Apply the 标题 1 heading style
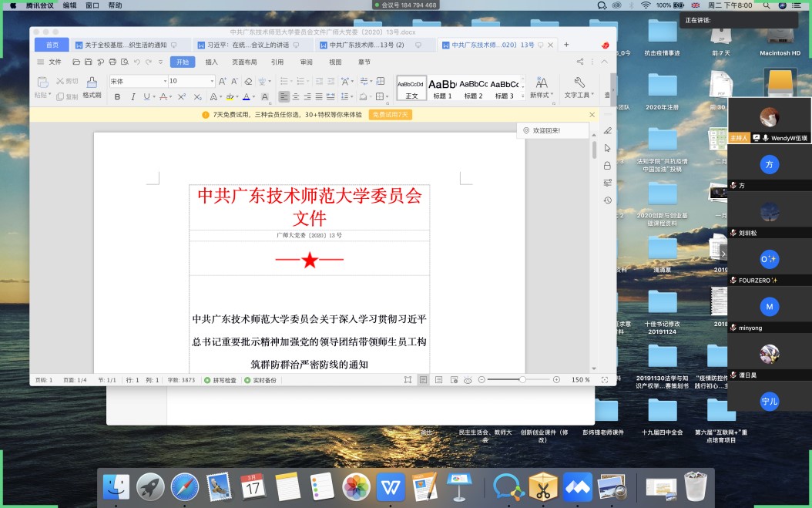The width and height of the screenshot is (812, 508). [442, 87]
